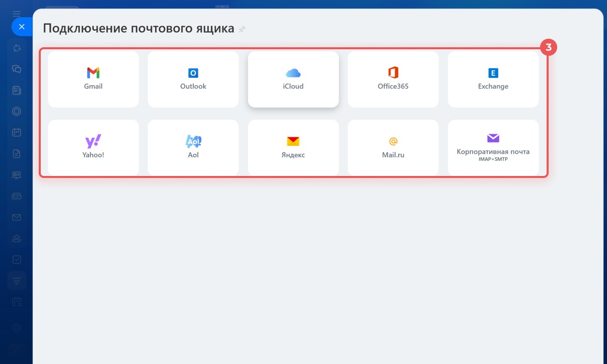Close the mailbox connection slider

22,27
